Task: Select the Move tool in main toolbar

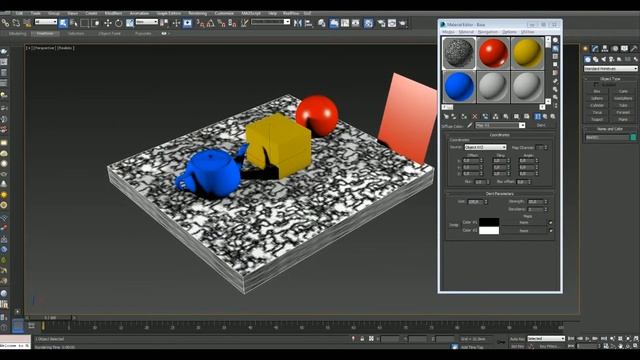Action: click(x=107, y=23)
